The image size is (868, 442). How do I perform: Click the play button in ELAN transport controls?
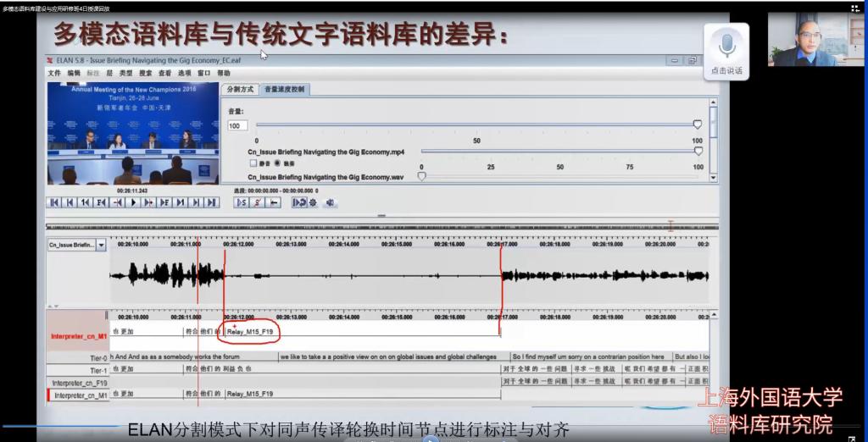134,202
